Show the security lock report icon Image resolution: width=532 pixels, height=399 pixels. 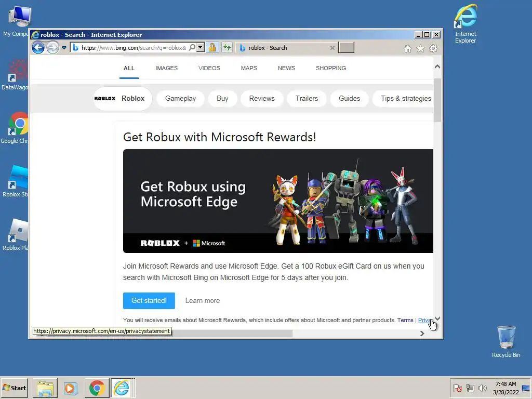click(212, 47)
